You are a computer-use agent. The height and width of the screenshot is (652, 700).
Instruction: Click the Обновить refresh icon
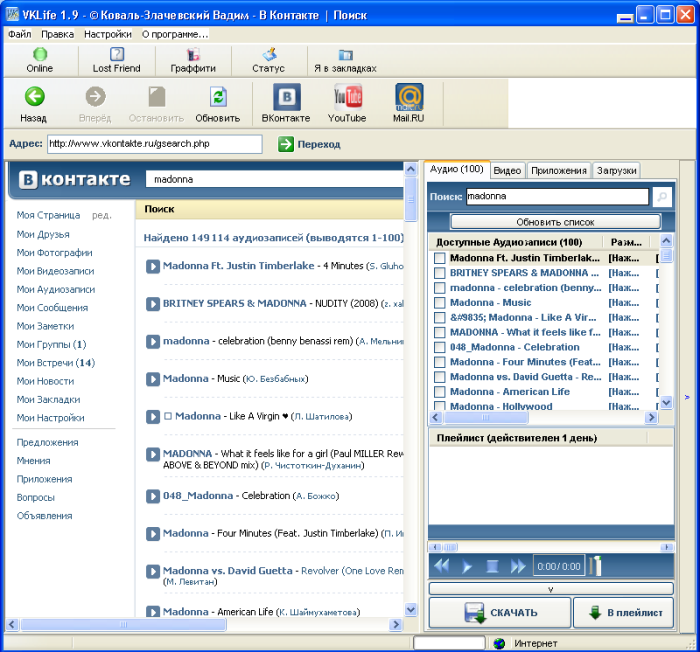(x=217, y=97)
